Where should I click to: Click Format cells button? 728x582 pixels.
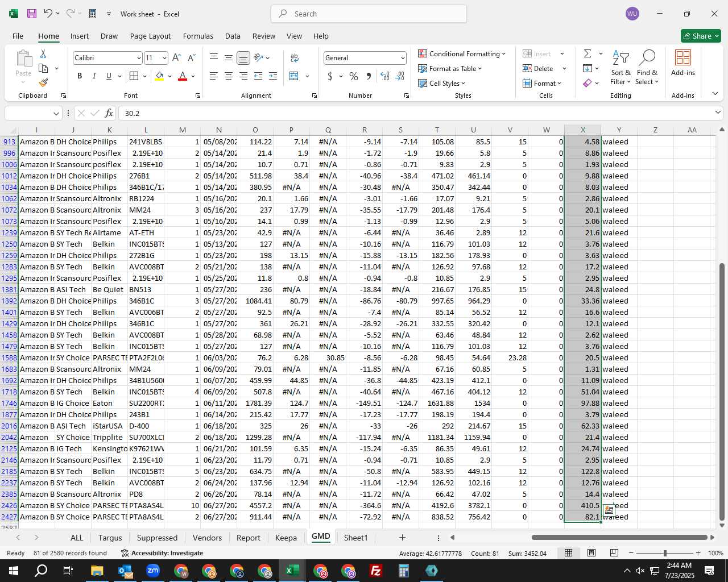(543, 83)
